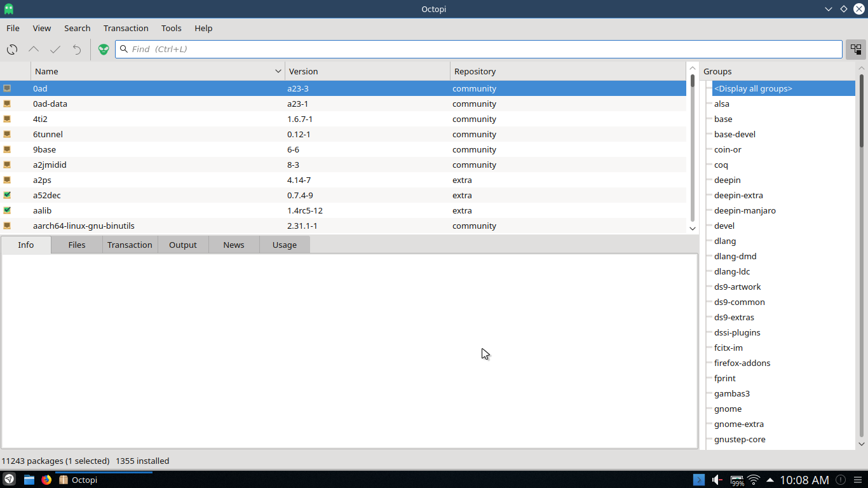Click the battery indicator in the tray
The image size is (868, 488).
tap(737, 480)
